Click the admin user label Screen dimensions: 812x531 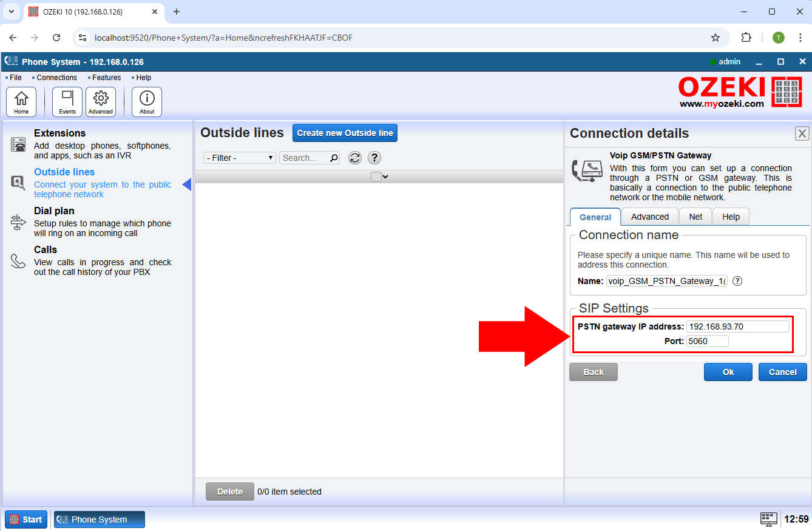coord(729,61)
